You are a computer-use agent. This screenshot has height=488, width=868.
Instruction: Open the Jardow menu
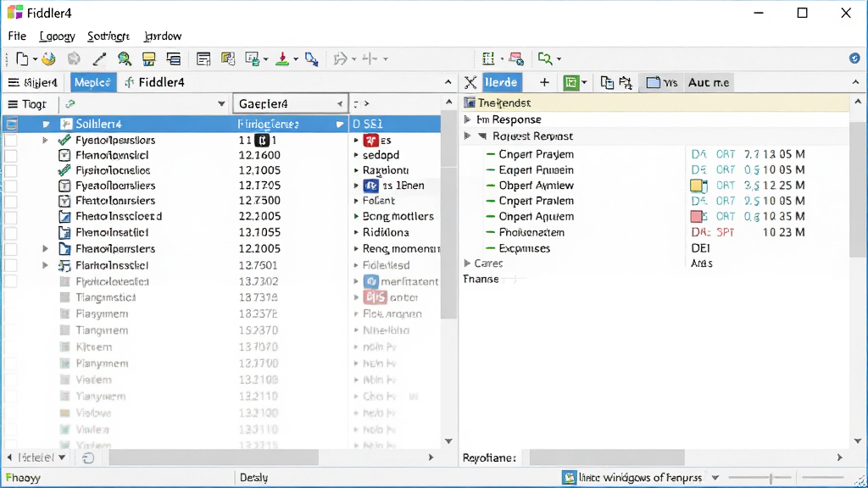[x=163, y=36]
